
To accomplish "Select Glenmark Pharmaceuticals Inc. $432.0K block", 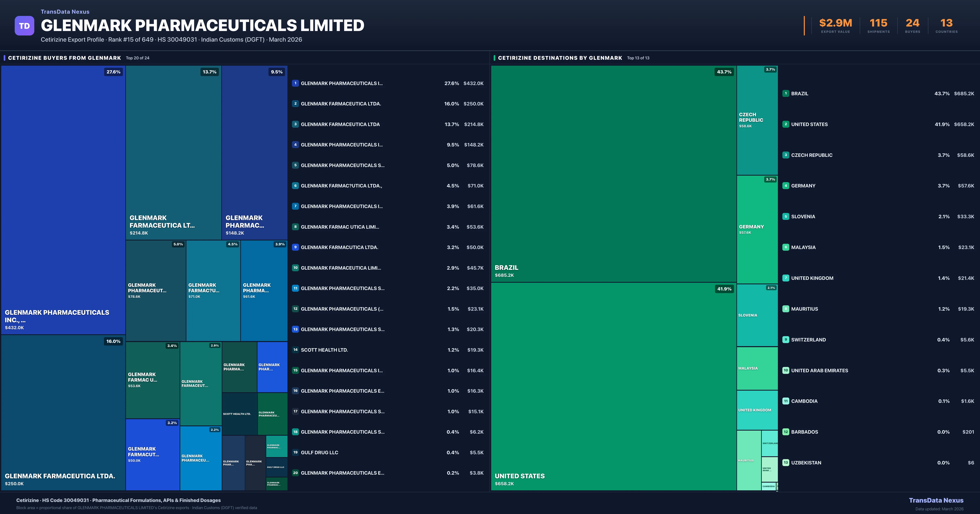I will (63, 200).
